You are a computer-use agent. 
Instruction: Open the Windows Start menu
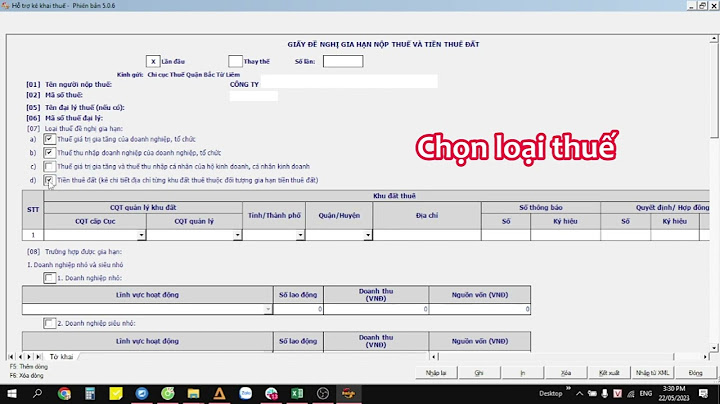point(11,394)
